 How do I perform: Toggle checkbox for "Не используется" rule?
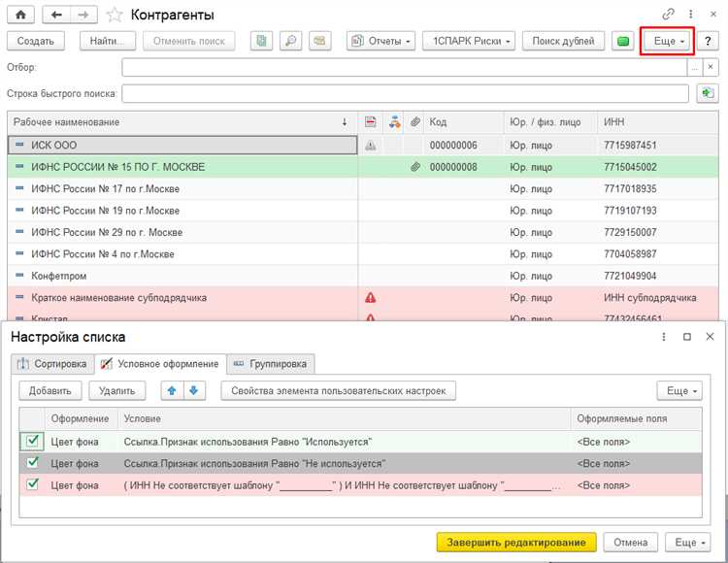pyautogui.click(x=30, y=463)
